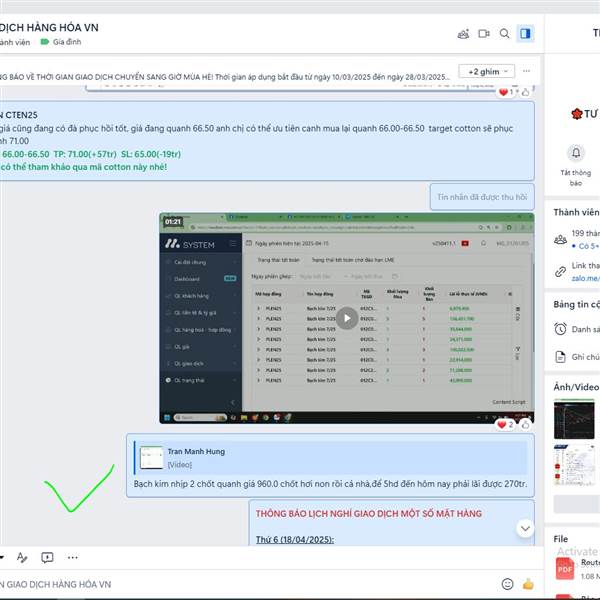Mute notifications with the bell icon
The height and width of the screenshot is (600, 600).
(576, 153)
